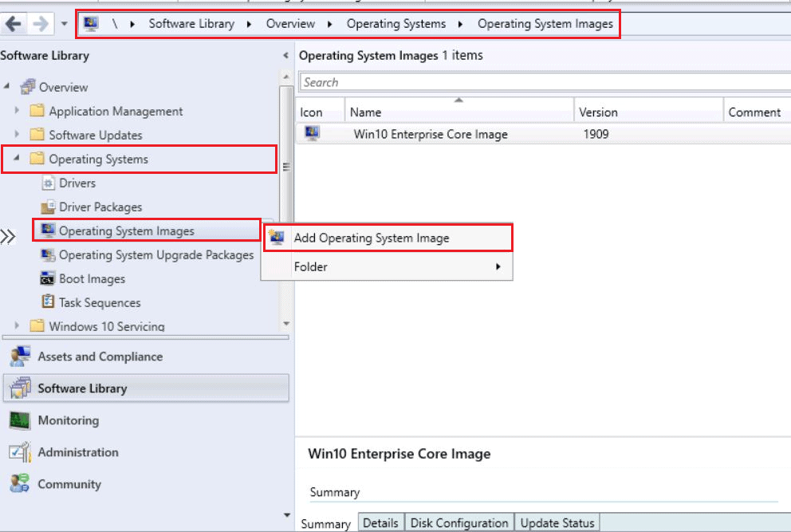Click the Back navigation arrow

(x=14, y=24)
